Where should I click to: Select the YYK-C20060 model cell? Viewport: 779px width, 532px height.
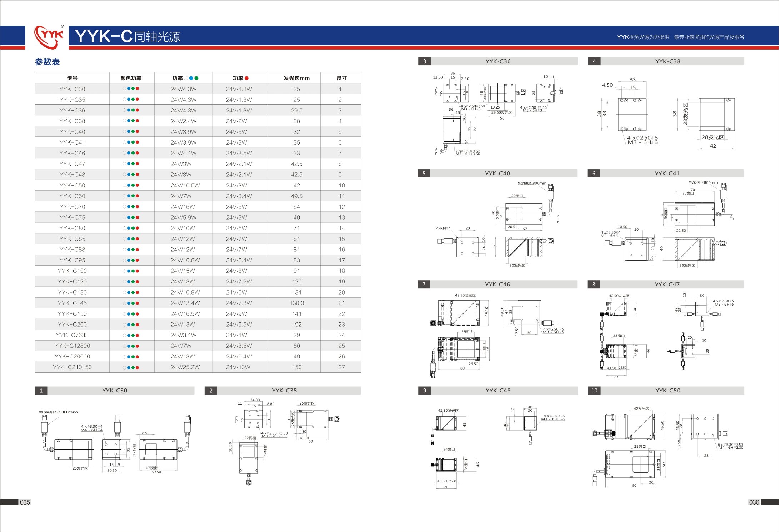72,357
